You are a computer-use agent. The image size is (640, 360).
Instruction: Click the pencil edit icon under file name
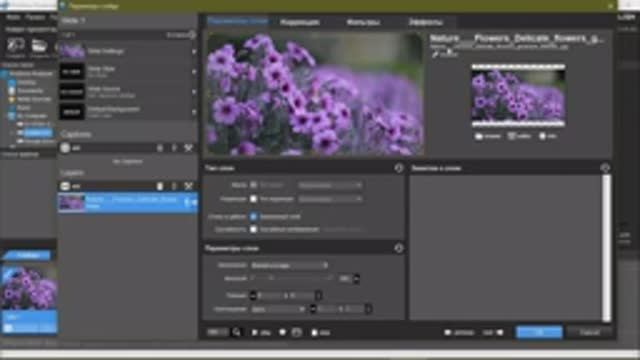pos(435,54)
